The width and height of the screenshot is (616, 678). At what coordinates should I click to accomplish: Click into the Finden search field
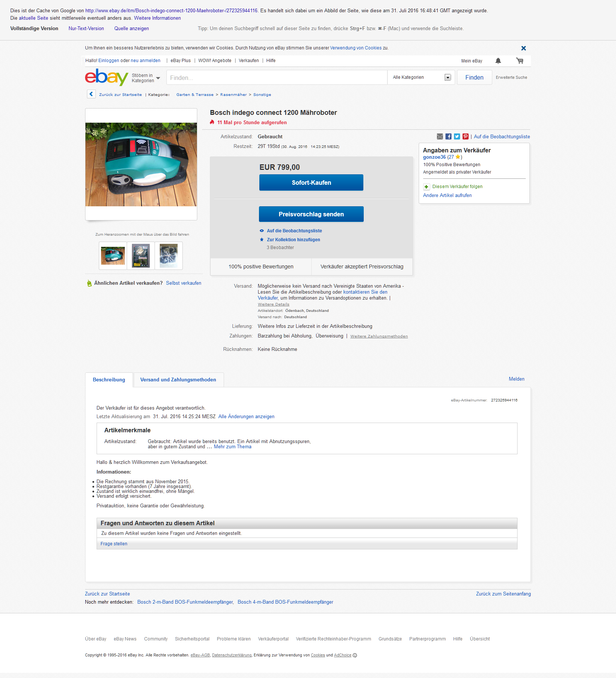276,78
